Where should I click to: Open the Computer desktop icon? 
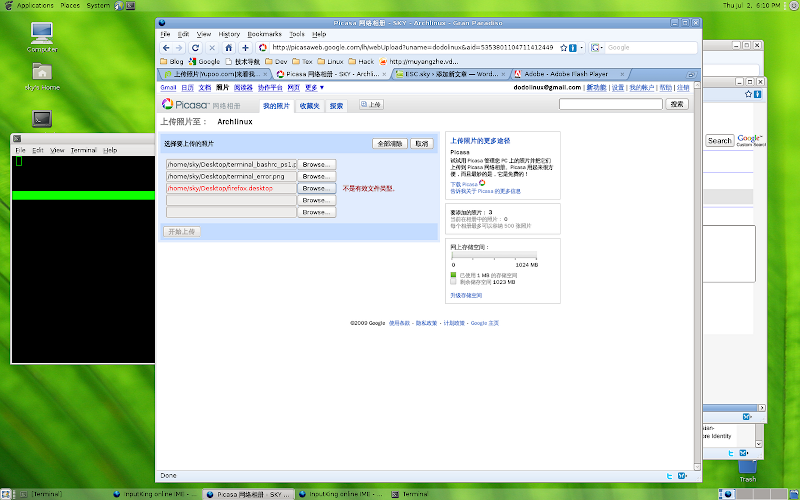pyautogui.click(x=42, y=37)
